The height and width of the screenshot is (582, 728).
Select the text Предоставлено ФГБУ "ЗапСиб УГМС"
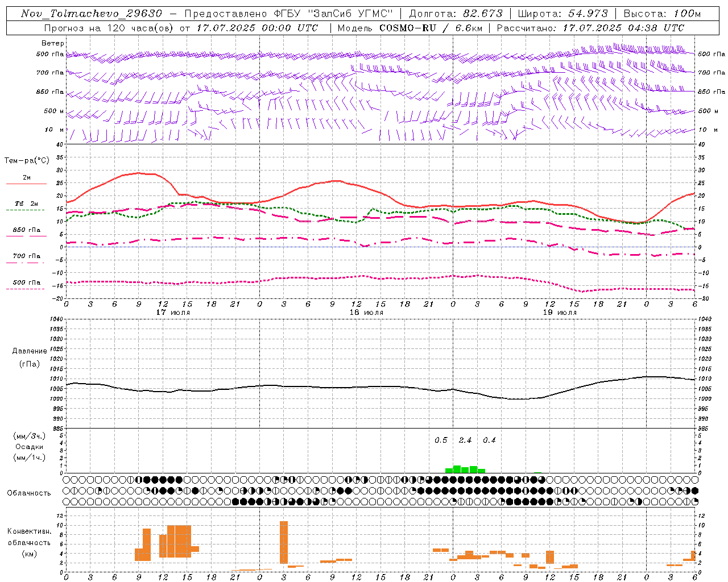click(x=289, y=14)
